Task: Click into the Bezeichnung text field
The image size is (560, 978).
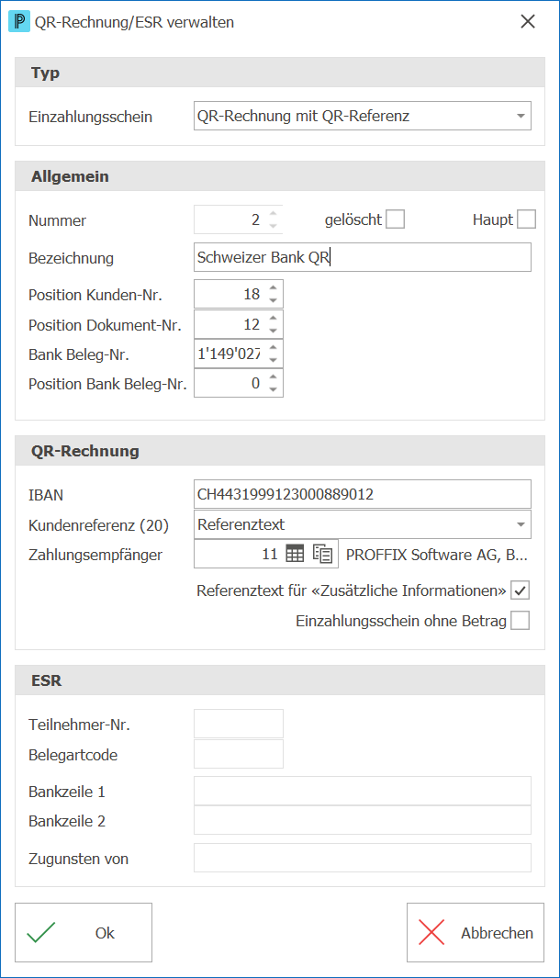Action: click(363, 257)
